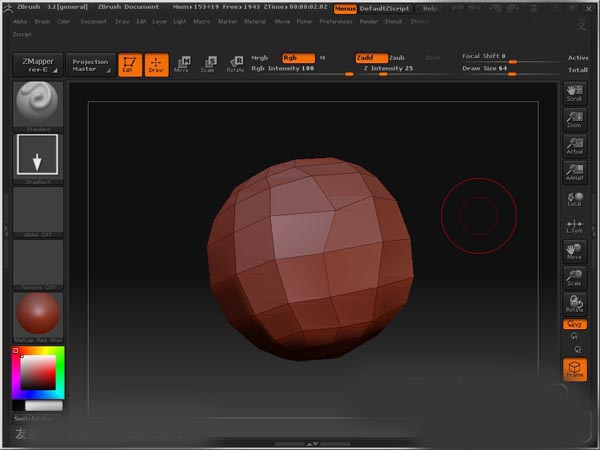Select the Draw tool icon
The width and height of the screenshot is (600, 450).
click(156, 65)
